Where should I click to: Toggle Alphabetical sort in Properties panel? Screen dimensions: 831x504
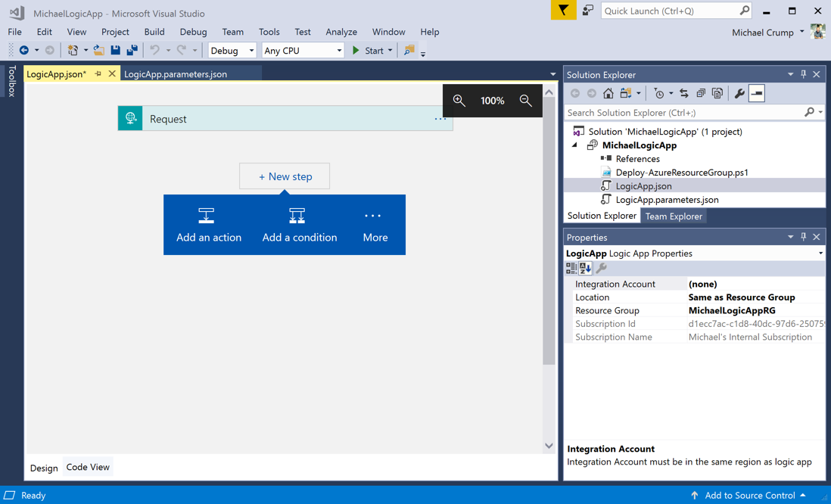coord(586,269)
